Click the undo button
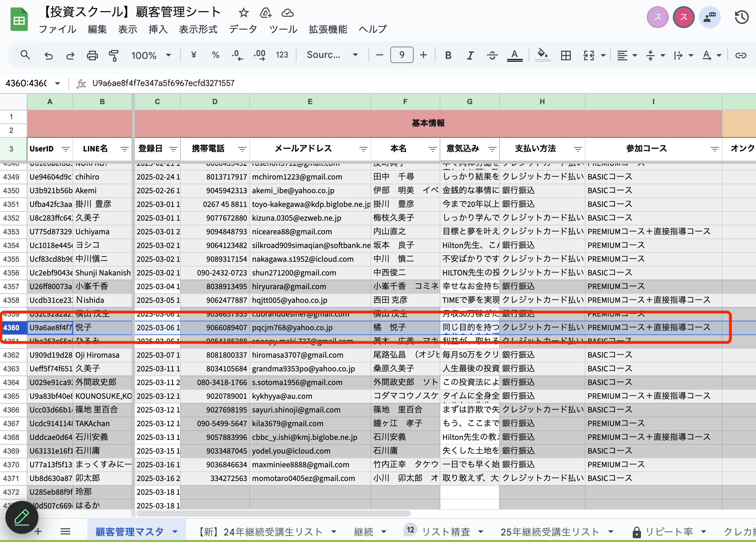Image resolution: width=756 pixels, height=542 pixels. (x=48, y=55)
